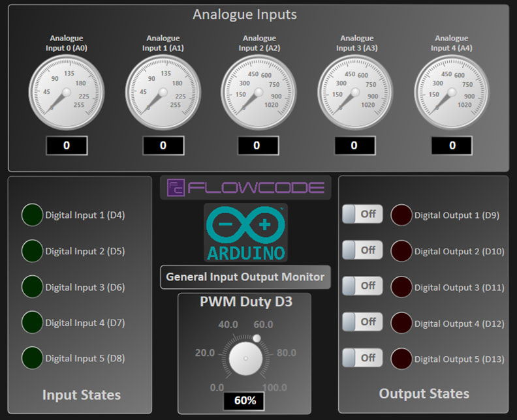Click the Analogue Input 4 (A4) label

(451, 43)
